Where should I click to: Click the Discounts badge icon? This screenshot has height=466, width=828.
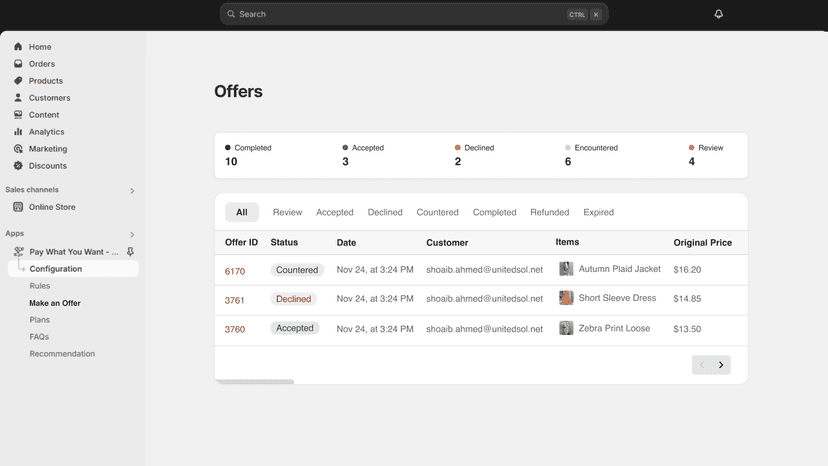coord(18,165)
